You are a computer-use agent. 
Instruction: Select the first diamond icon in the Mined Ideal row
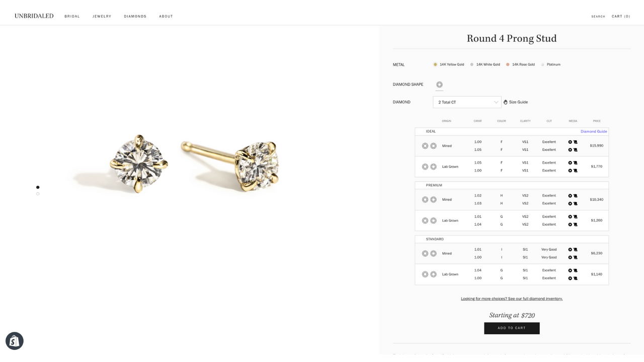pos(425,145)
